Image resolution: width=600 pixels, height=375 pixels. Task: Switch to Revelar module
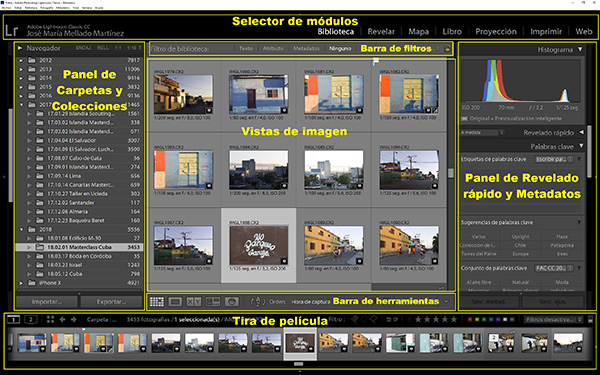click(381, 32)
